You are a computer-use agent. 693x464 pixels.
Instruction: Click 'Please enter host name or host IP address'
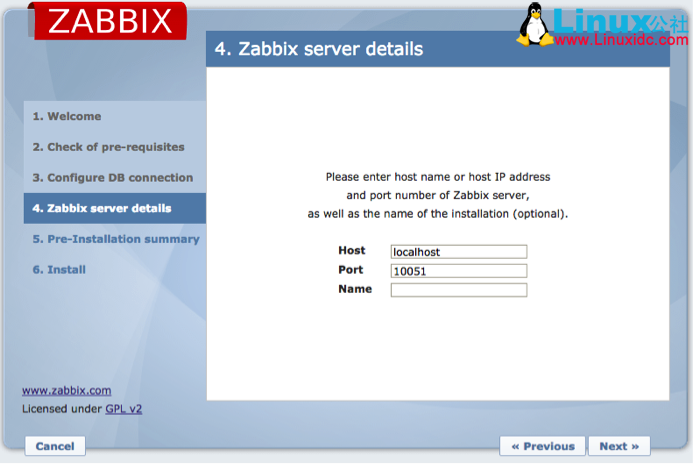coord(438,177)
